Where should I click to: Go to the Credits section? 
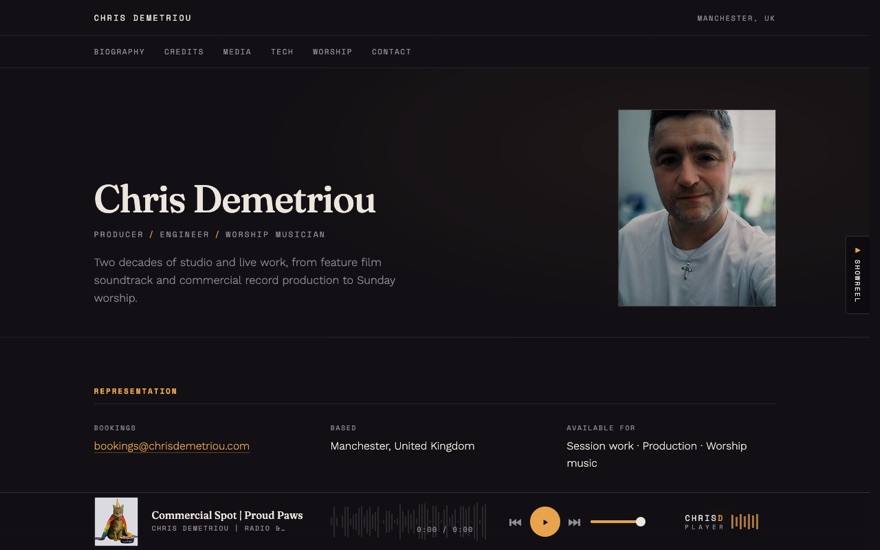click(x=184, y=52)
